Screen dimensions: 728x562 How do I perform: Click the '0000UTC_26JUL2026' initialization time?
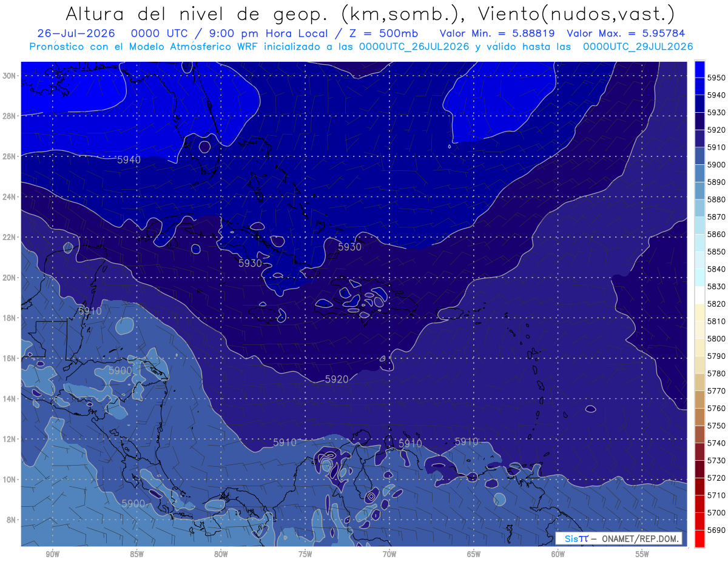tap(414, 47)
